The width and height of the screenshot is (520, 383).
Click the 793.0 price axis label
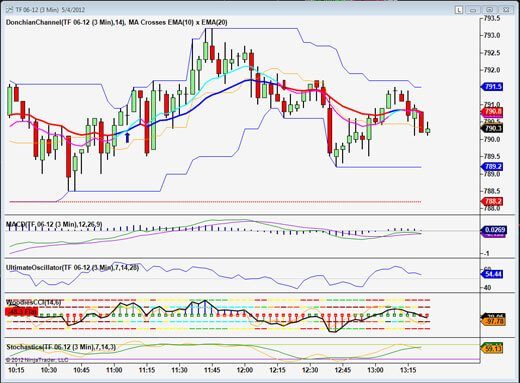tap(492, 35)
